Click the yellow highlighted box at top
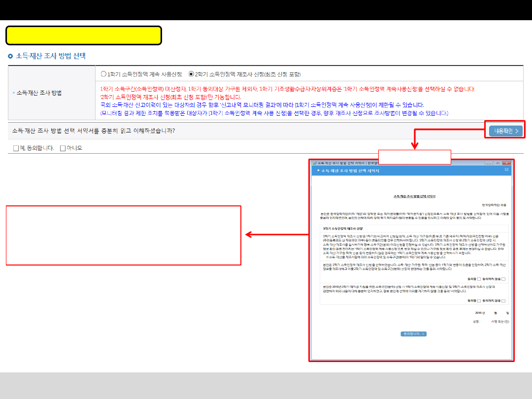The height and width of the screenshot is (399, 532). coord(84,35)
